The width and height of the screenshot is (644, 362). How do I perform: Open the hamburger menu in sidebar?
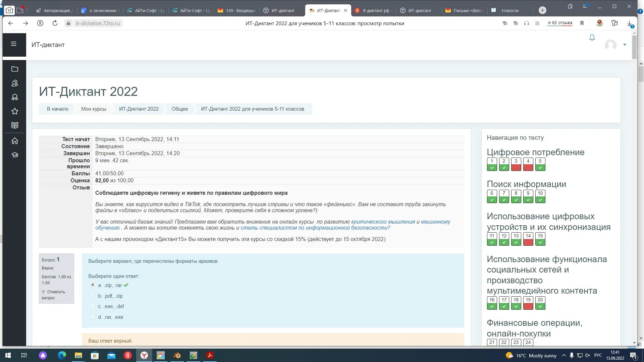(x=13, y=44)
